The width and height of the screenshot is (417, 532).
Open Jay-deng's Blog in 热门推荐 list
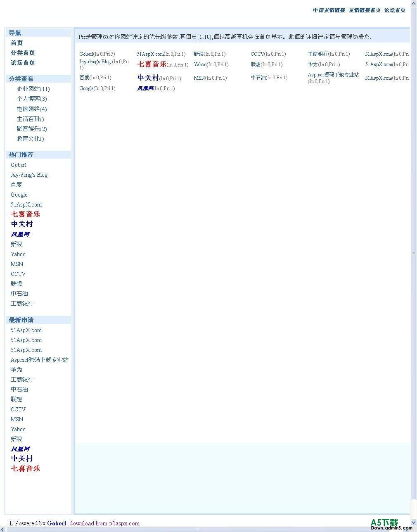click(29, 175)
